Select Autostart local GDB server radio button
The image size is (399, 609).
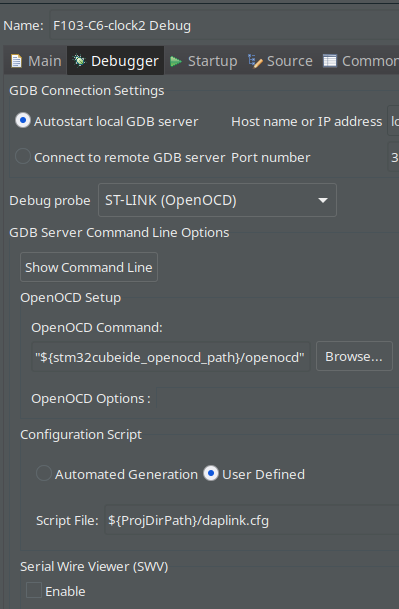tap(23, 121)
